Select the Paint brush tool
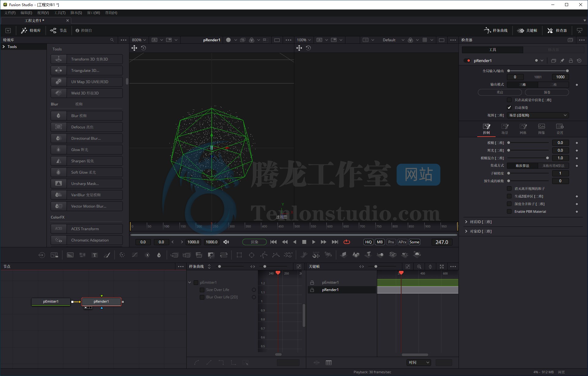The height and width of the screenshot is (376, 588). [107, 255]
